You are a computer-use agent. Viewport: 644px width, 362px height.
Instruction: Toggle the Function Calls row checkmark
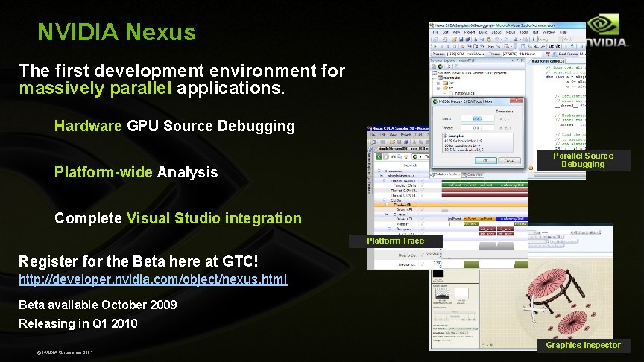[422, 185]
